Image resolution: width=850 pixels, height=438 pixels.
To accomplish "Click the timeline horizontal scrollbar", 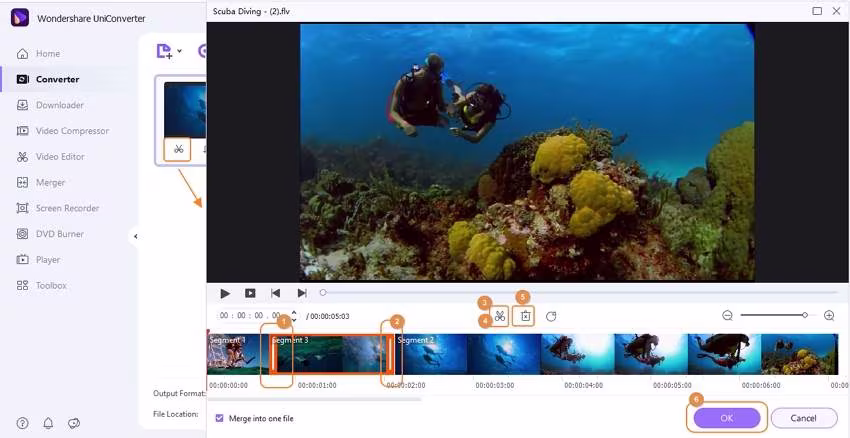I will coord(314,399).
